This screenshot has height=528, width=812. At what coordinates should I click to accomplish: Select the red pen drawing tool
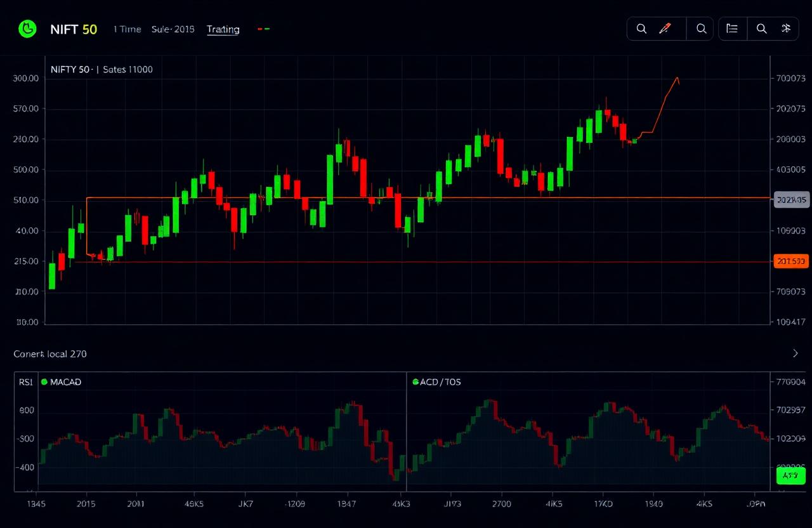click(x=665, y=29)
